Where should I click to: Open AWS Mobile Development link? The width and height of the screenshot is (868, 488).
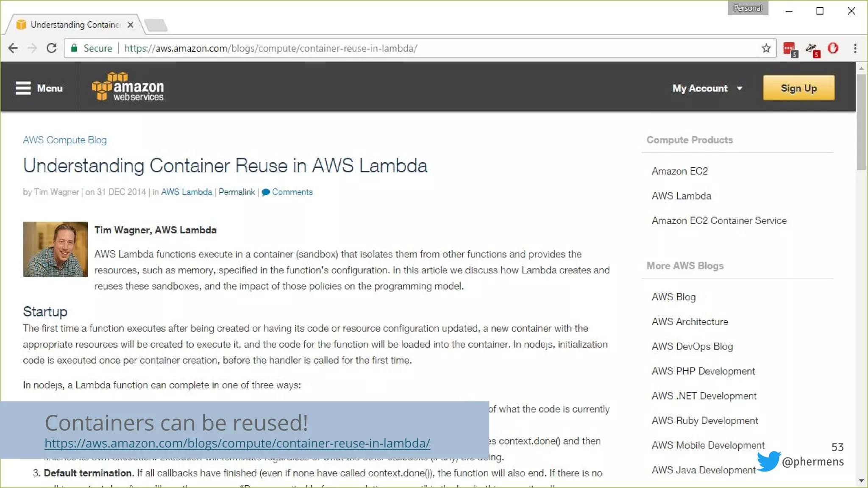click(x=708, y=445)
